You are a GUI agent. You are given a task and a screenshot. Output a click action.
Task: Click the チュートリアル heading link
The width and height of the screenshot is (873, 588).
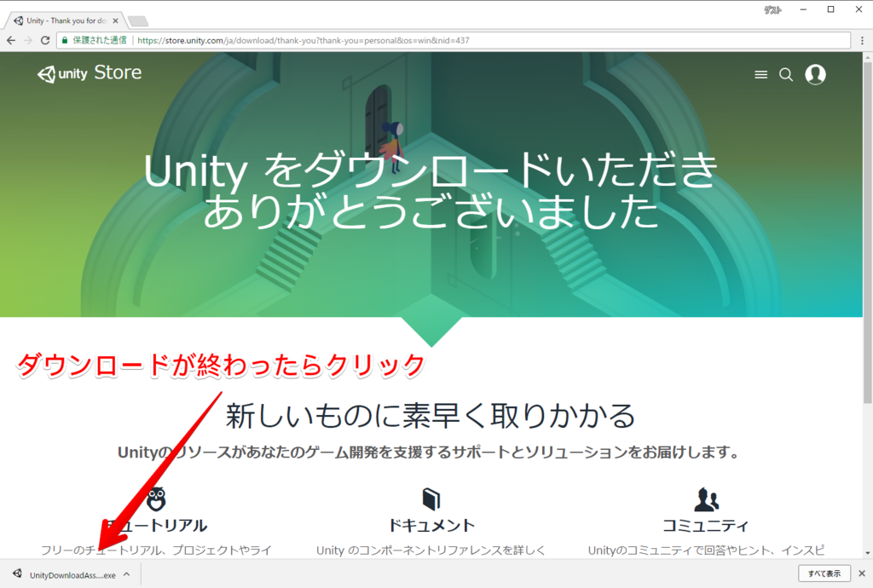157,525
